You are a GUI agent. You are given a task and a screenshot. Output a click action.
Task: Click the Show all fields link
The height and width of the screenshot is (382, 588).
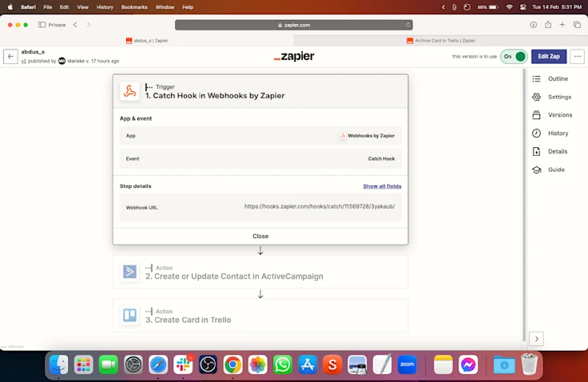point(382,186)
